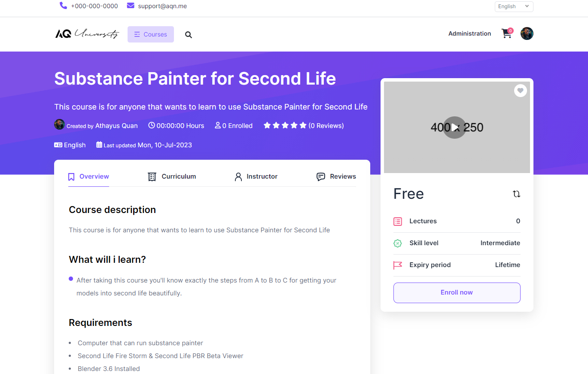Viewport: 588px width, 374px height.
Task: Open the search magnifier icon
Action: (189, 35)
